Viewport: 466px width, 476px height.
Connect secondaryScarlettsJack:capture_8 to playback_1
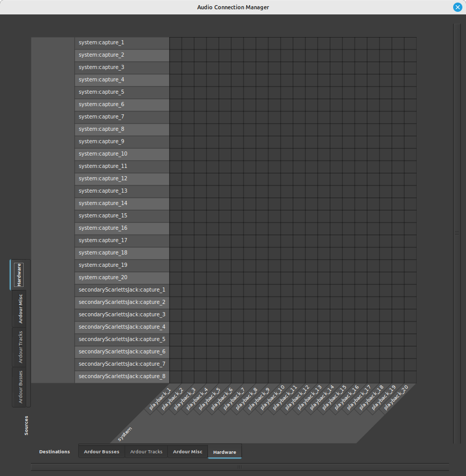[176, 376]
